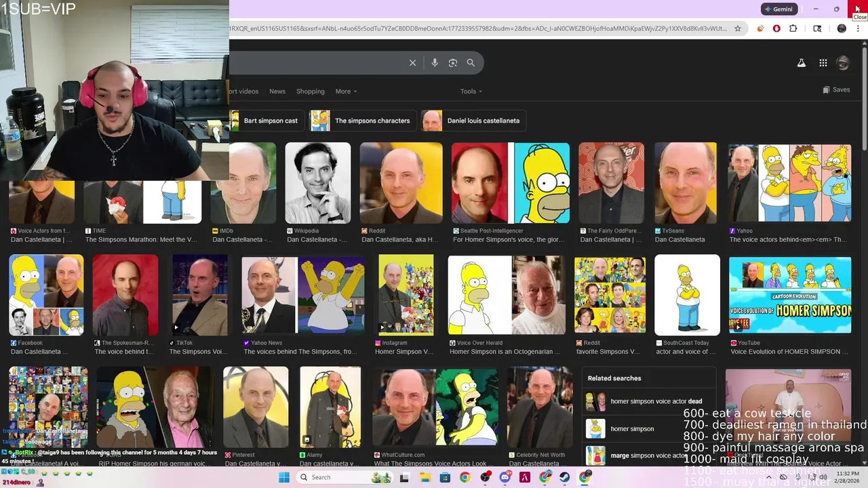
Task: Select The simpsons characters chip
Action: [x=362, y=121]
